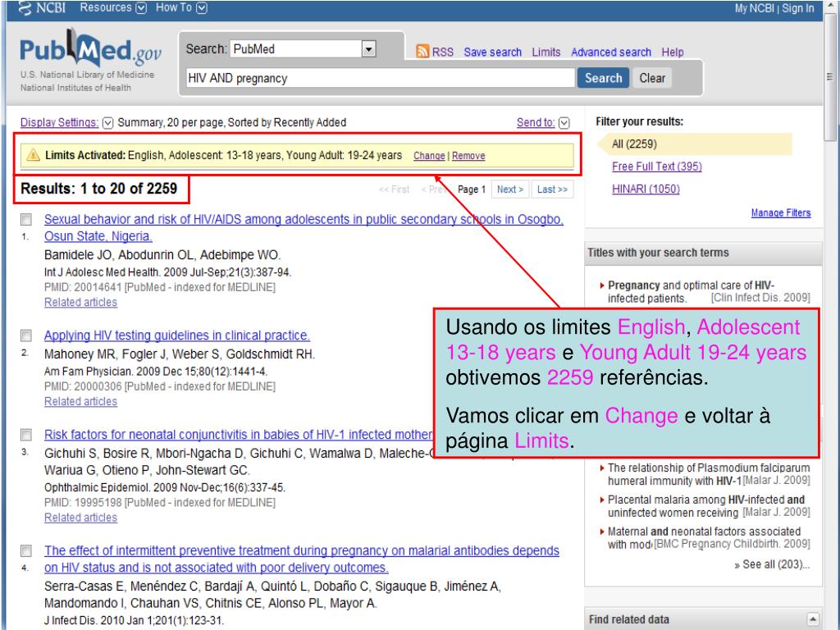Open the RSS link text

[442, 52]
